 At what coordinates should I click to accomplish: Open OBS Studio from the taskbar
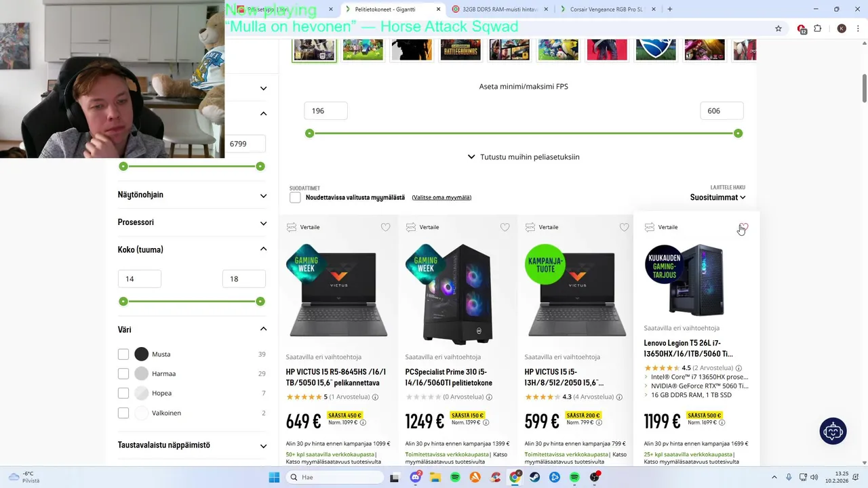(x=595, y=477)
